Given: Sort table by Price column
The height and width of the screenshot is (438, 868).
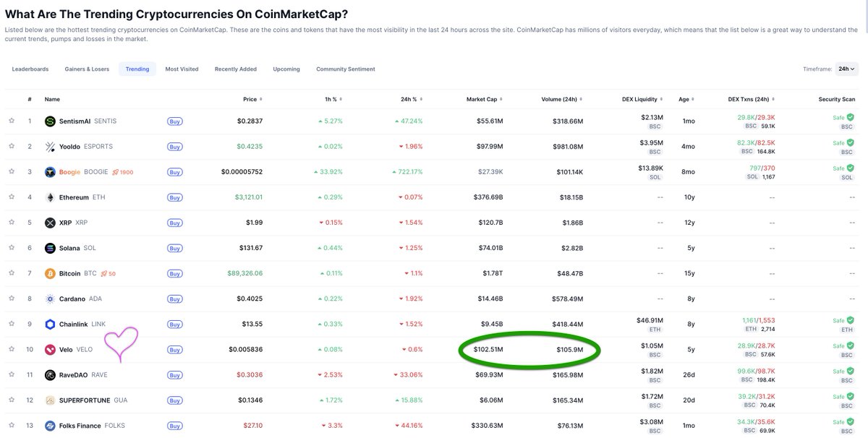Looking at the screenshot, I should (x=252, y=99).
